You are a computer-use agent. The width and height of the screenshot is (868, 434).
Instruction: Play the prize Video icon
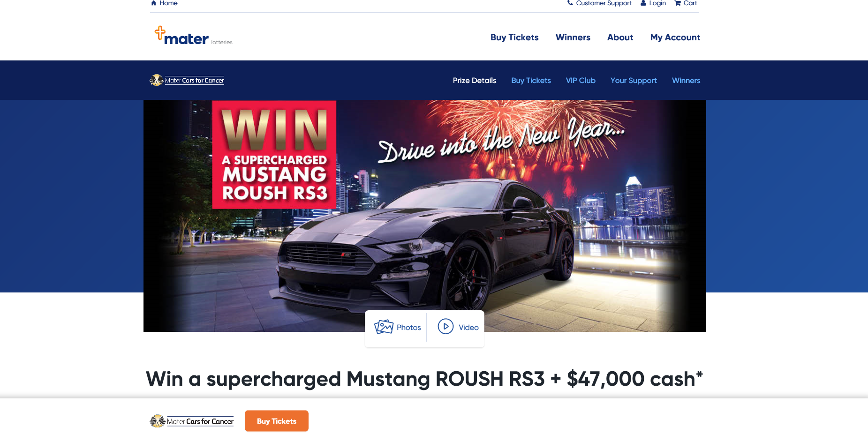445,326
